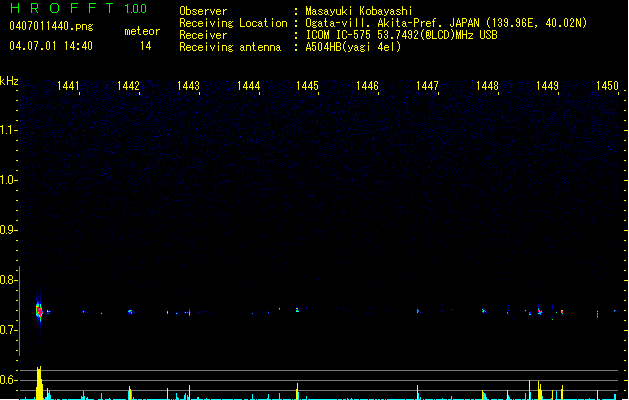This screenshot has width=629, height=400.
Task: Click the 1448 time axis marker
Action: (487, 86)
